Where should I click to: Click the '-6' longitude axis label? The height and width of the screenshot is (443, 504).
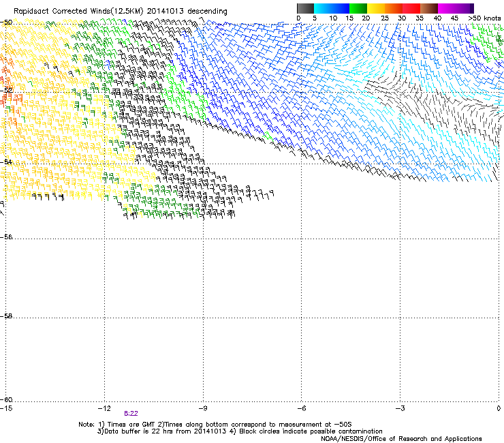pos(302,408)
